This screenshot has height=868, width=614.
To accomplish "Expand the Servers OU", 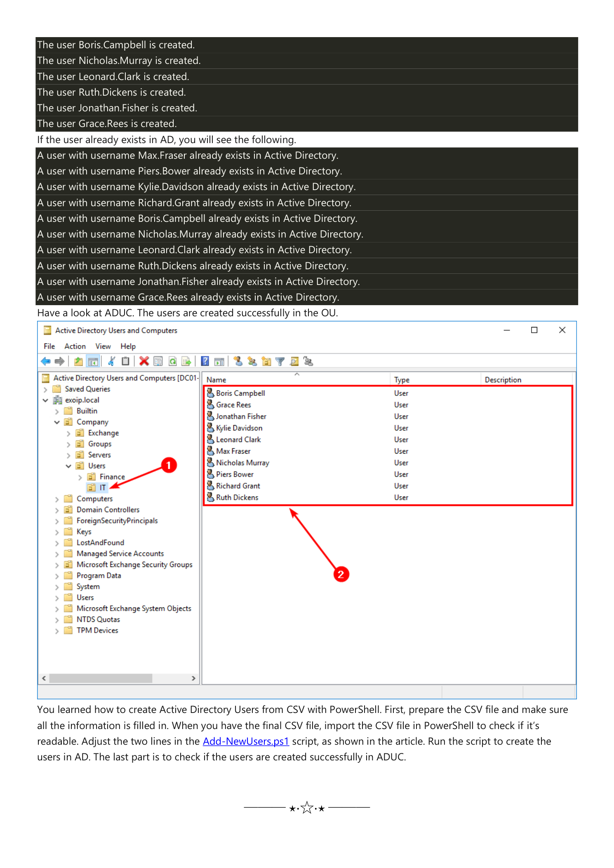I will [68, 455].
